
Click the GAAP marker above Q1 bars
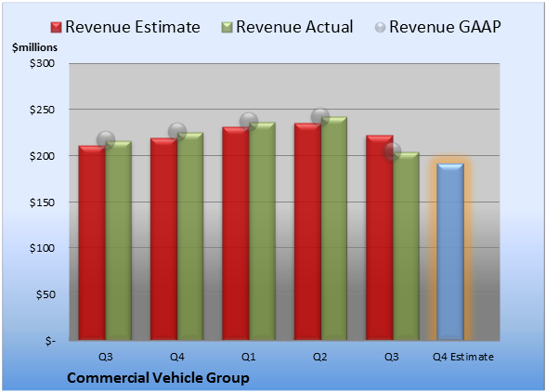coord(249,122)
